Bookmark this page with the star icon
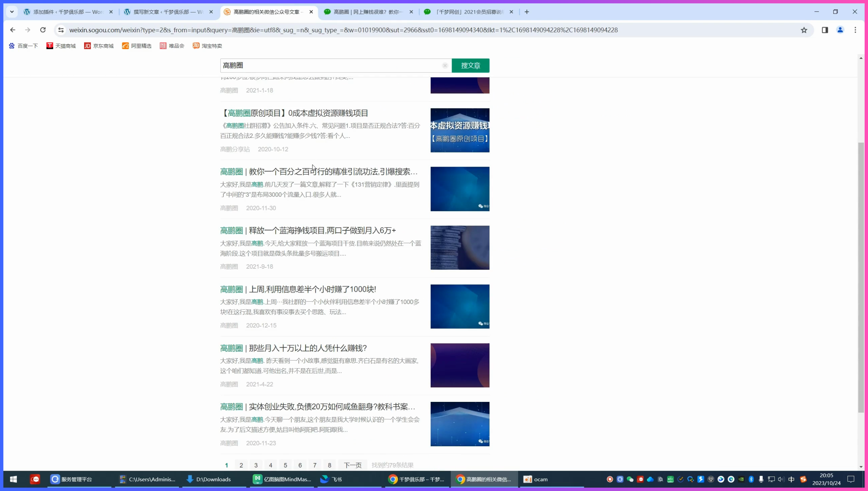 tap(804, 30)
